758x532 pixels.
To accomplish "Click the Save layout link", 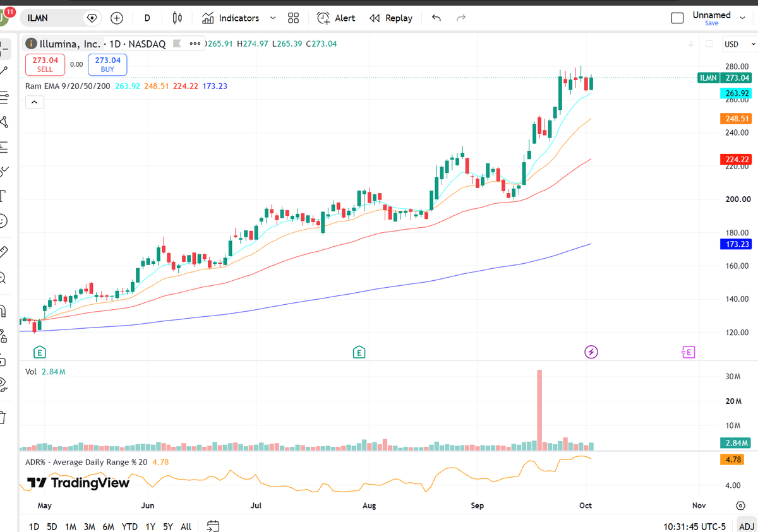I will (x=712, y=23).
